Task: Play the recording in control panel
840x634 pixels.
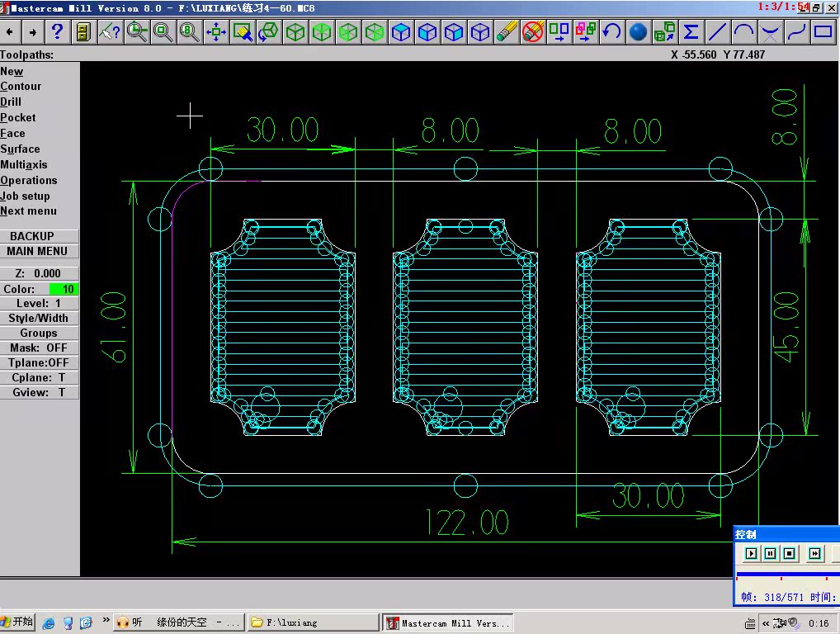Action: (x=751, y=553)
